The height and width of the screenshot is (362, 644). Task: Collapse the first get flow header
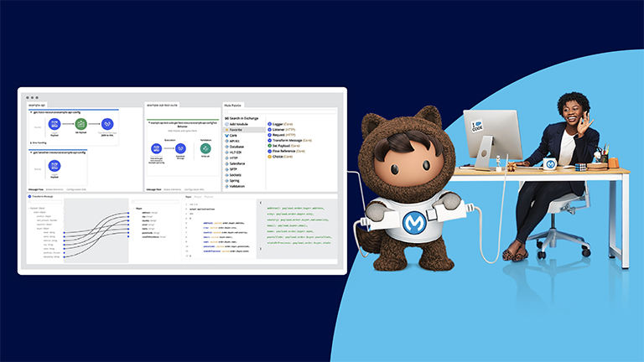point(32,111)
